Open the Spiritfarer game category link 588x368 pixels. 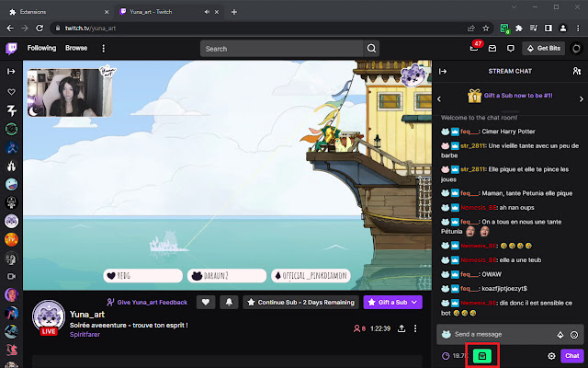pos(85,334)
